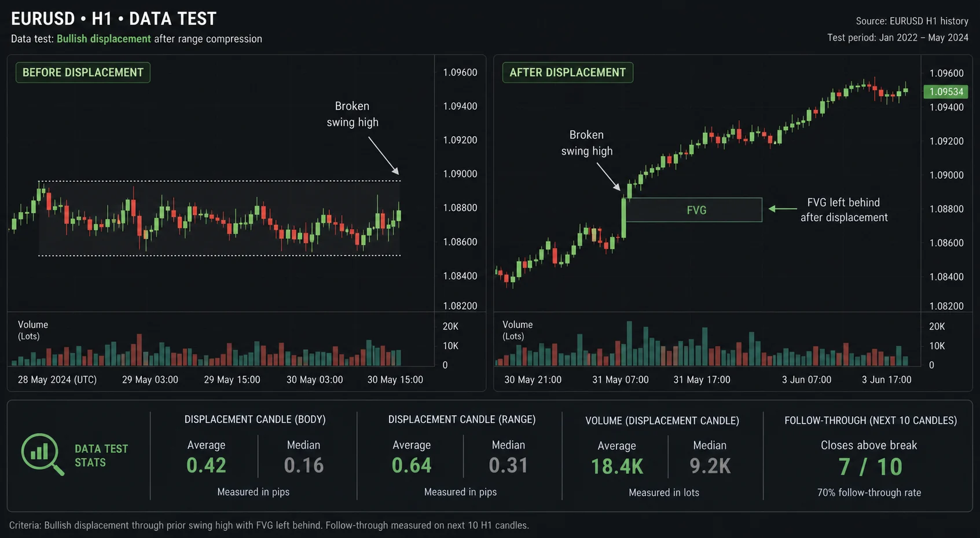The image size is (980, 538).
Task: Click the DATA TEST STATS label
Action: point(101,455)
